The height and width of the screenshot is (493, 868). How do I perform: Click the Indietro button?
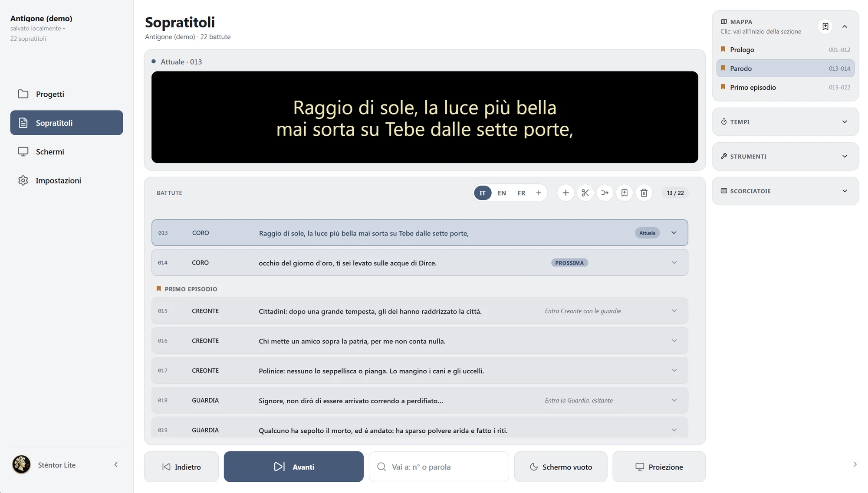tap(181, 467)
